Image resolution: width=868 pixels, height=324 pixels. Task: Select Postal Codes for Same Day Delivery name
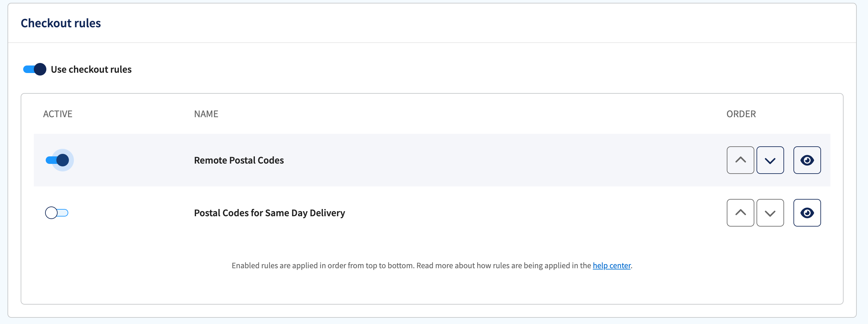pyautogui.click(x=270, y=213)
